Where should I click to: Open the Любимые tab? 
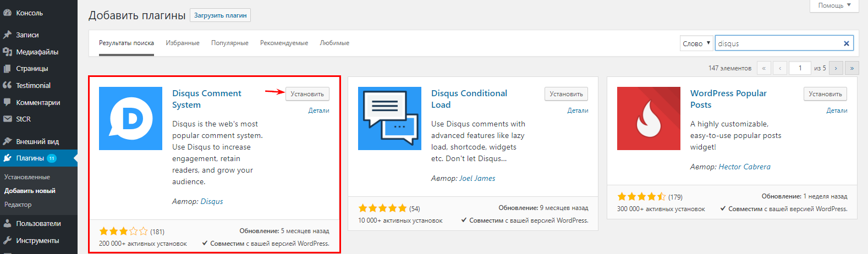(334, 43)
